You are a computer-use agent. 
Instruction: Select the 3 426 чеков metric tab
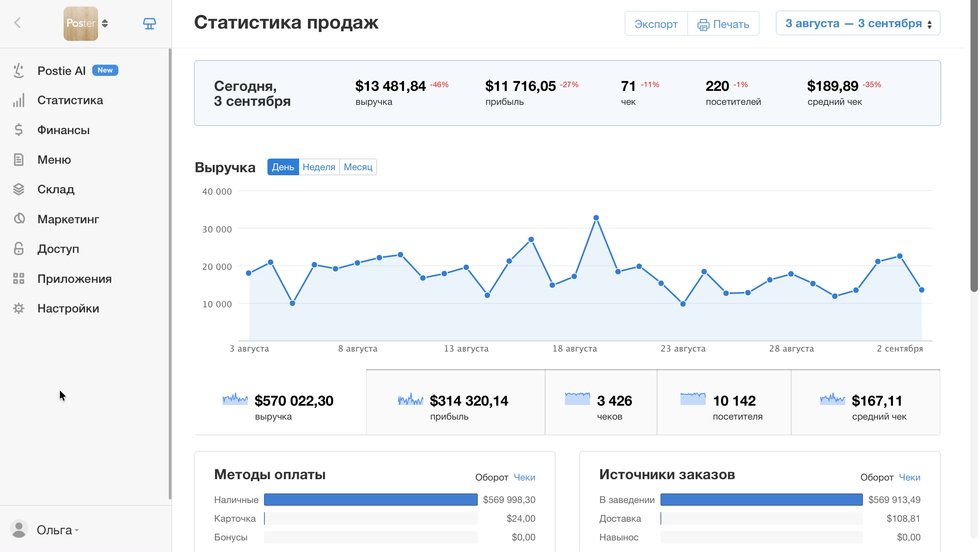tap(601, 403)
